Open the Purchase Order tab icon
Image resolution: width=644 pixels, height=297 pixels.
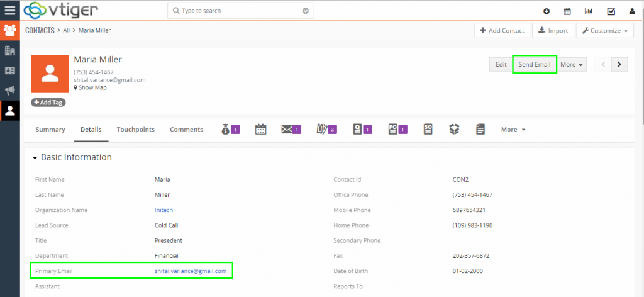[x=397, y=130]
